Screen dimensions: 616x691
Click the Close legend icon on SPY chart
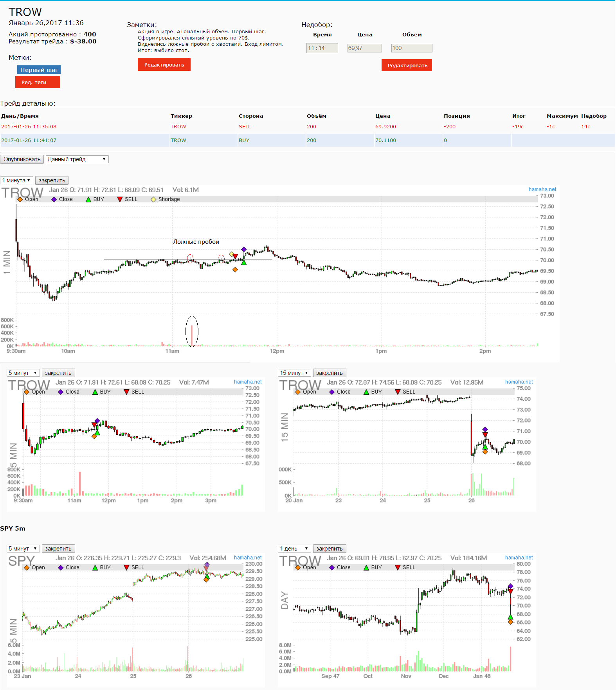(61, 568)
